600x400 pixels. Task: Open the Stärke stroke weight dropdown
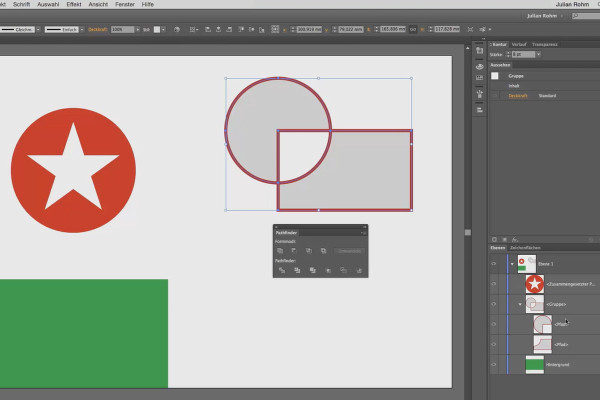[538, 54]
